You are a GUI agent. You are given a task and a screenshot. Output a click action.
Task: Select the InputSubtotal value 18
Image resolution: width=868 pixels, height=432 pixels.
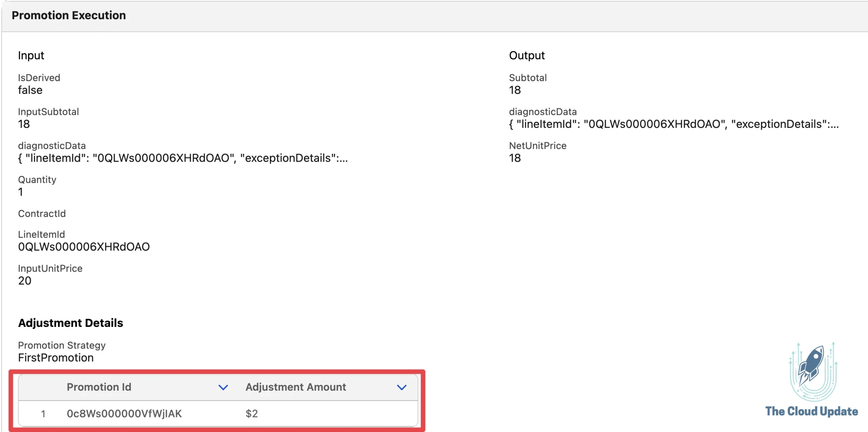click(x=24, y=124)
